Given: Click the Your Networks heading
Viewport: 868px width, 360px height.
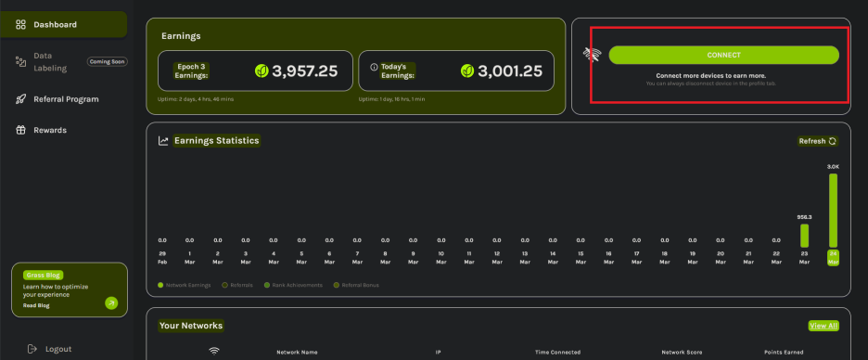Looking at the screenshot, I should (190, 326).
